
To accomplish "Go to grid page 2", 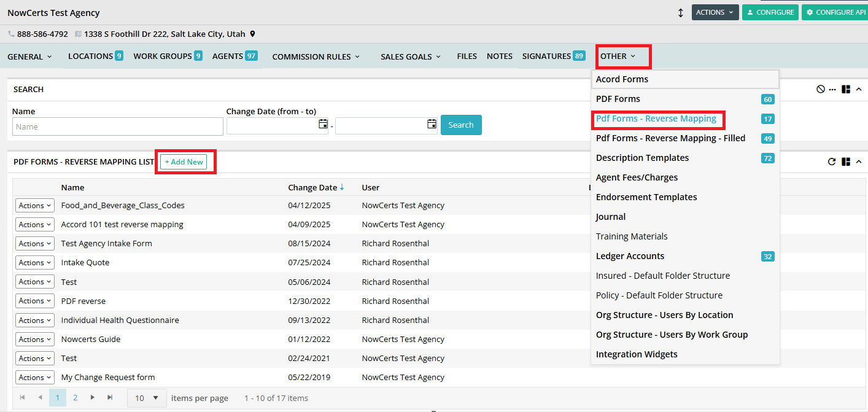I will (x=75, y=397).
